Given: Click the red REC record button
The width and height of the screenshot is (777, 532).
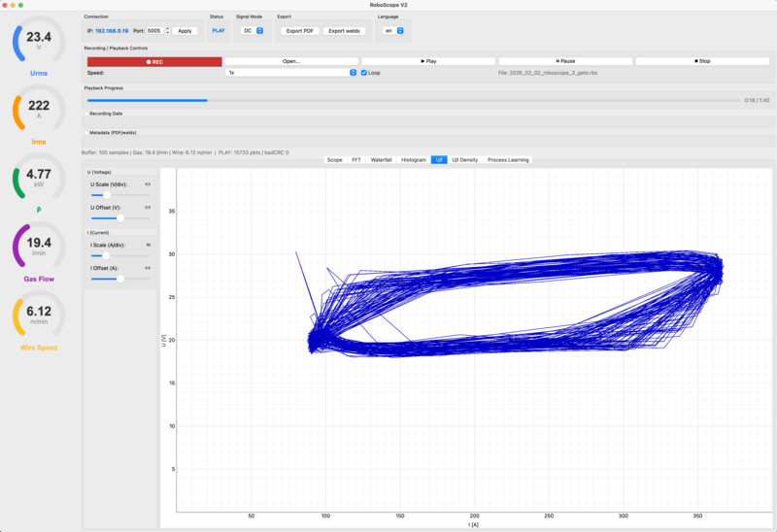Looking at the screenshot, I should (153, 61).
